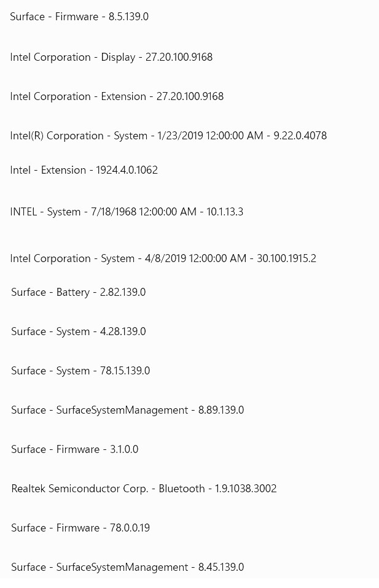Select Intel Corporation Extension 27.20.100.9168 entry
The width and height of the screenshot is (379, 588).
tap(117, 96)
